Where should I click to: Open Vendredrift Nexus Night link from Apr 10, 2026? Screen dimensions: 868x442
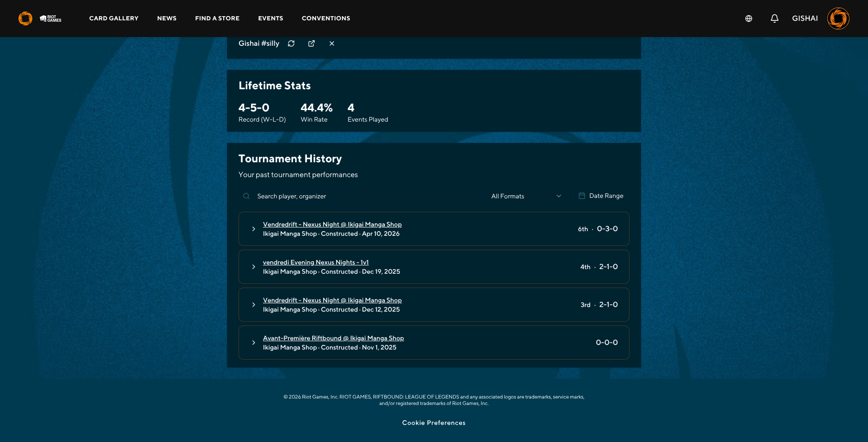coord(332,224)
